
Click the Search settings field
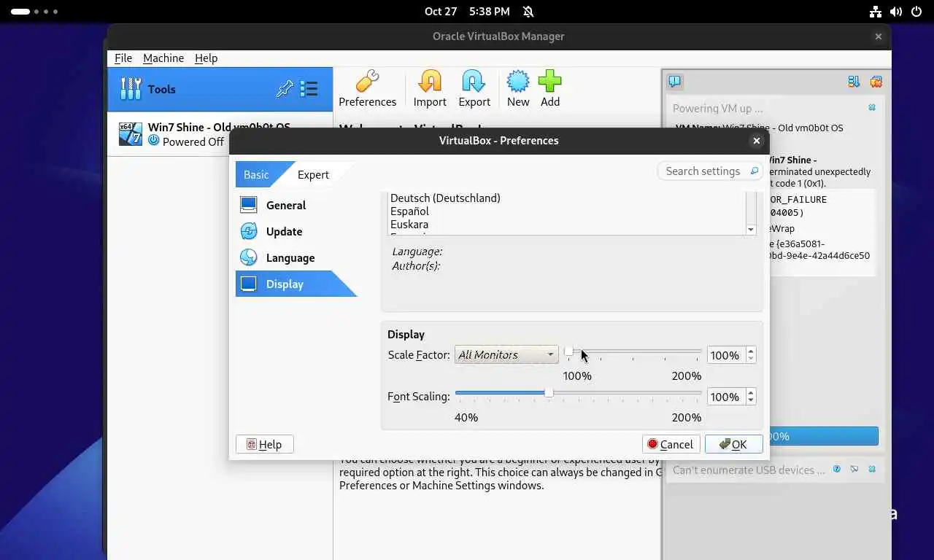coord(710,171)
